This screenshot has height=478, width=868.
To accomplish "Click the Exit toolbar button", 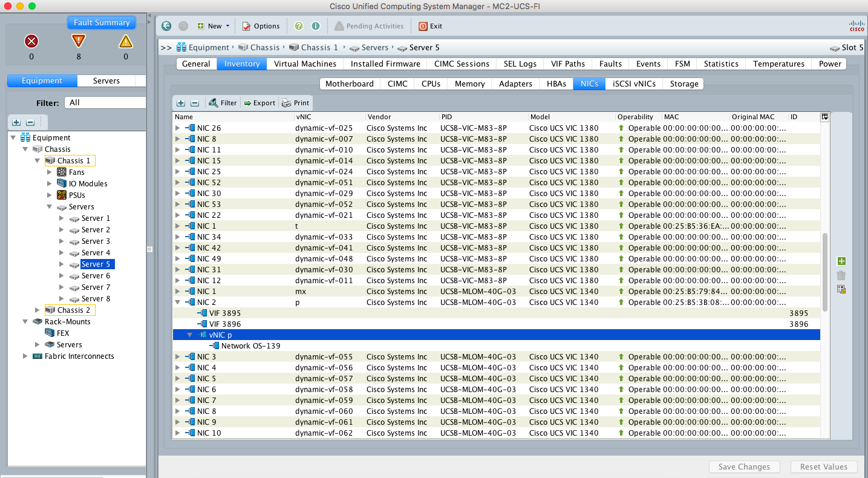I will (x=430, y=26).
